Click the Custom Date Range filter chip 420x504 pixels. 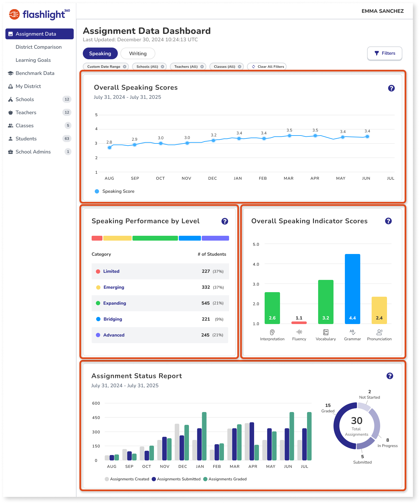click(x=106, y=67)
